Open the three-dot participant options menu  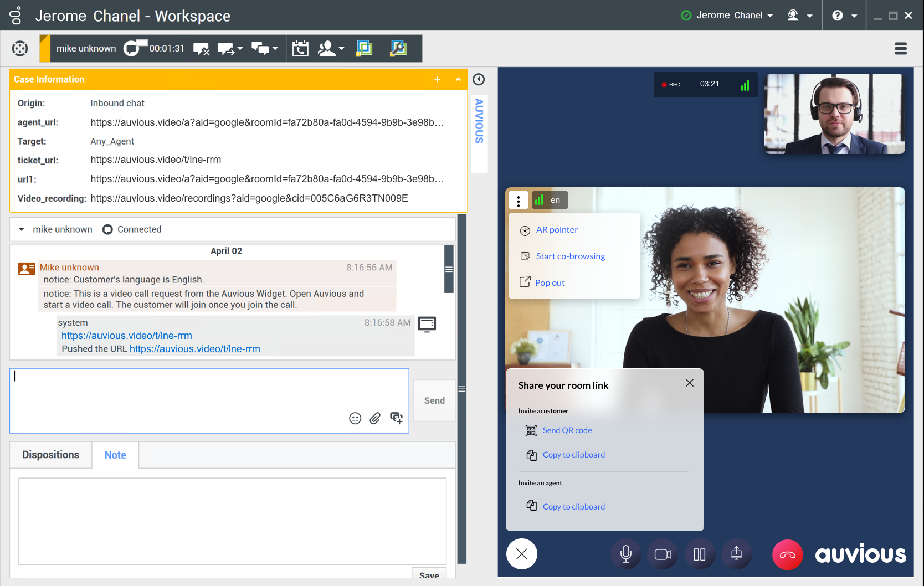pyautogui.click(x=519, y=201)
